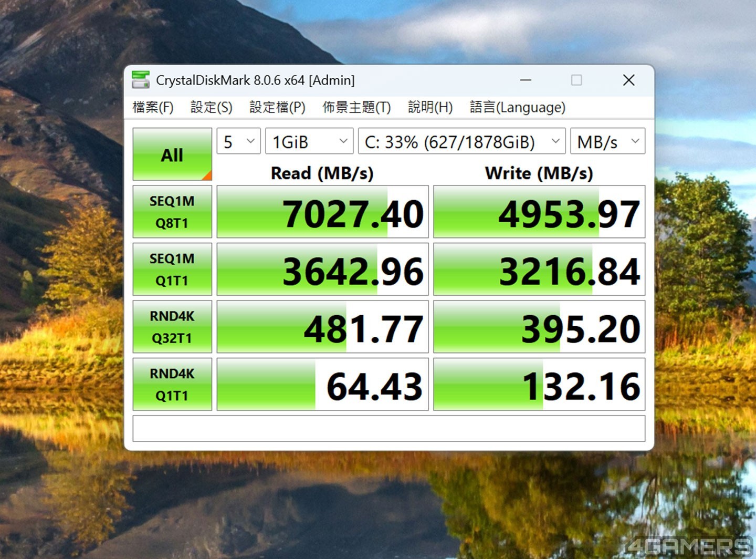Image resolution: width=756 pixels, height=559 pixels.
Task: Click the 132.16 random write result
Action: click(x=539, y=384)
